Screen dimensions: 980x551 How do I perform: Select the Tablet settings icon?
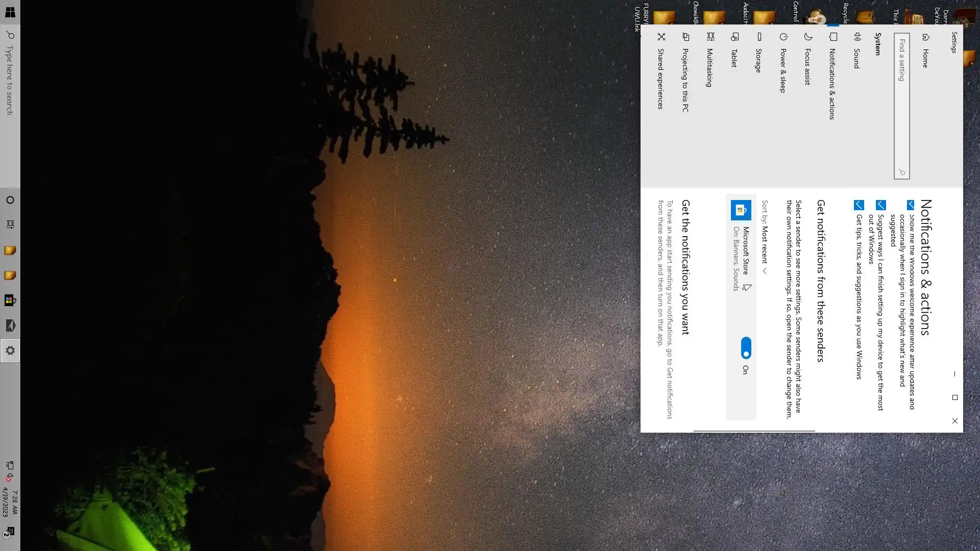coord(734,37)
